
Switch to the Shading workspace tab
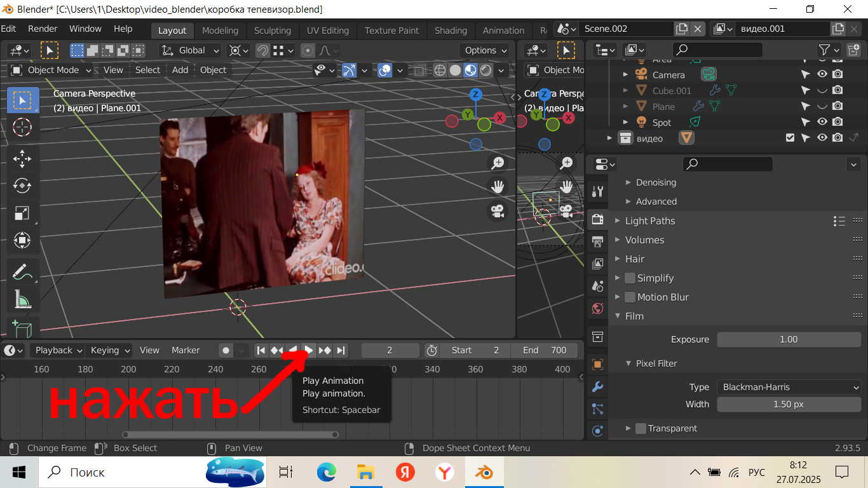(x=451, y=30)
